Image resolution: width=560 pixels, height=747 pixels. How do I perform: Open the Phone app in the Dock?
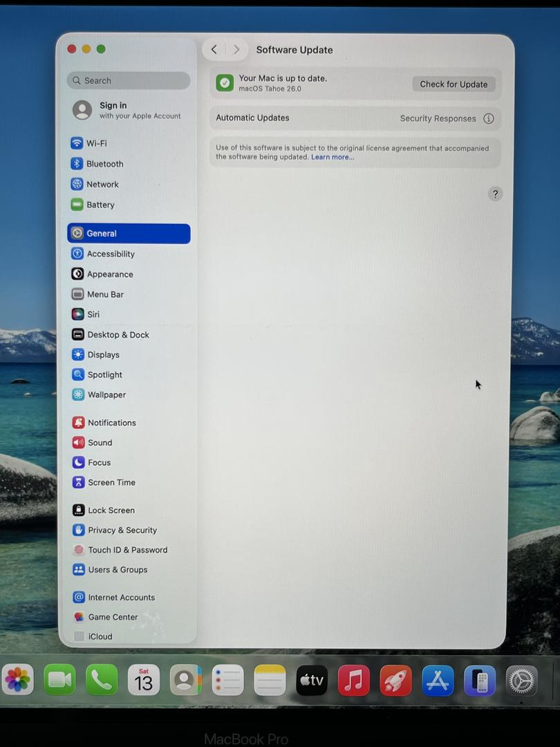[102, 679]
